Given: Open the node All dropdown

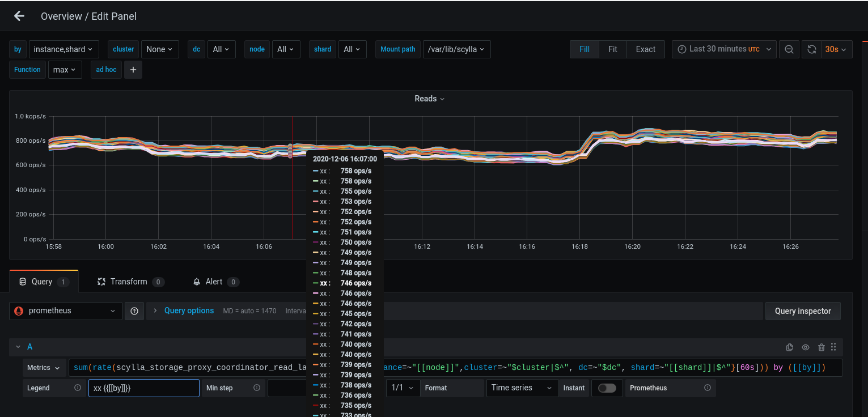Looking at the screenshot, I should [x=286, y=49].
